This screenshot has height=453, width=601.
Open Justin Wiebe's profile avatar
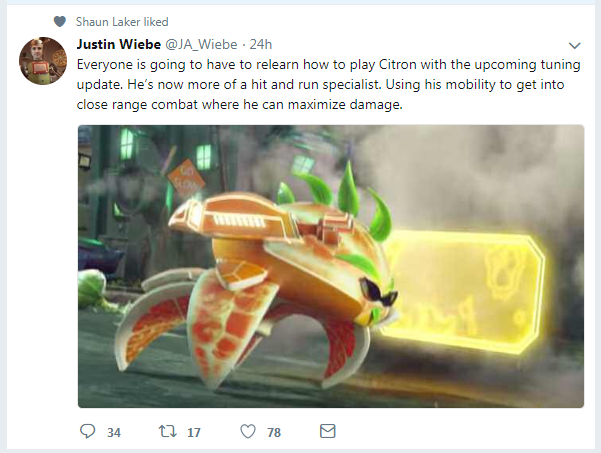[x=43, y=61]
